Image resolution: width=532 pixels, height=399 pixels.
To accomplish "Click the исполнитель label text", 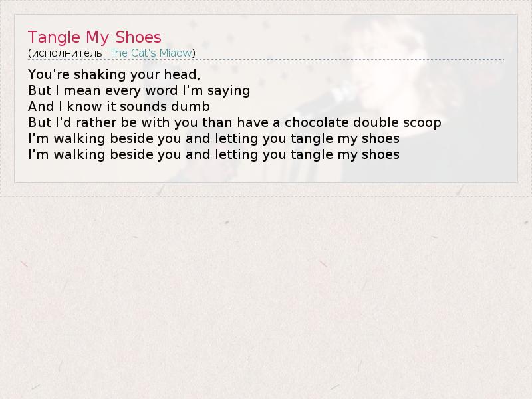I will [x=68, y=53].
